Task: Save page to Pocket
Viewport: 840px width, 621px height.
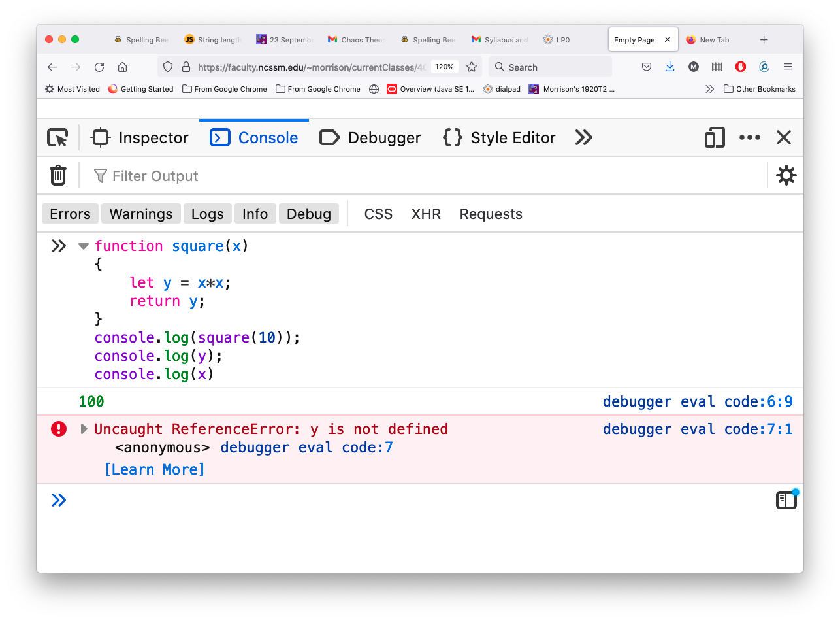Action: tap(647, 67)
